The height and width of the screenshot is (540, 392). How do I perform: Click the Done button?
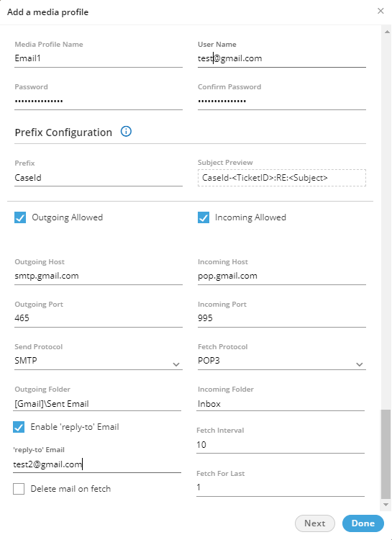pyautogui.click(x=363, y=523)
